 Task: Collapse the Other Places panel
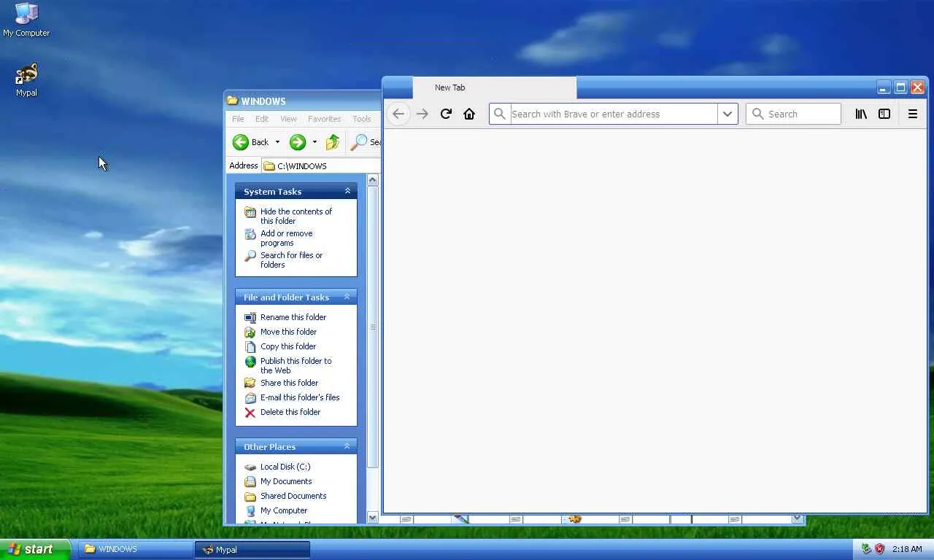347,446
